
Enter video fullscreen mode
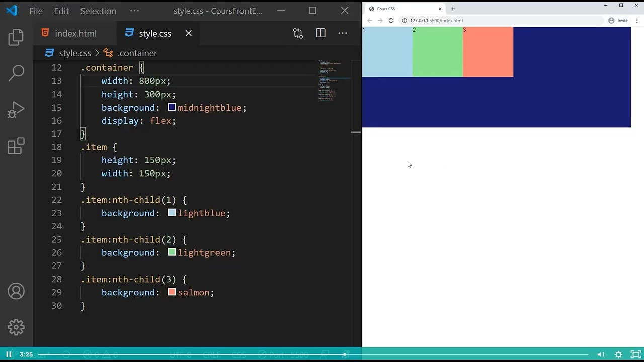tap(636, 354)
